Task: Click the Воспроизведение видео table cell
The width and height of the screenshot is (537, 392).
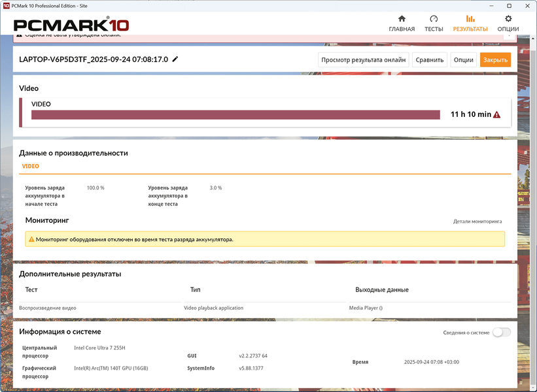Action: tap(48, 308)
